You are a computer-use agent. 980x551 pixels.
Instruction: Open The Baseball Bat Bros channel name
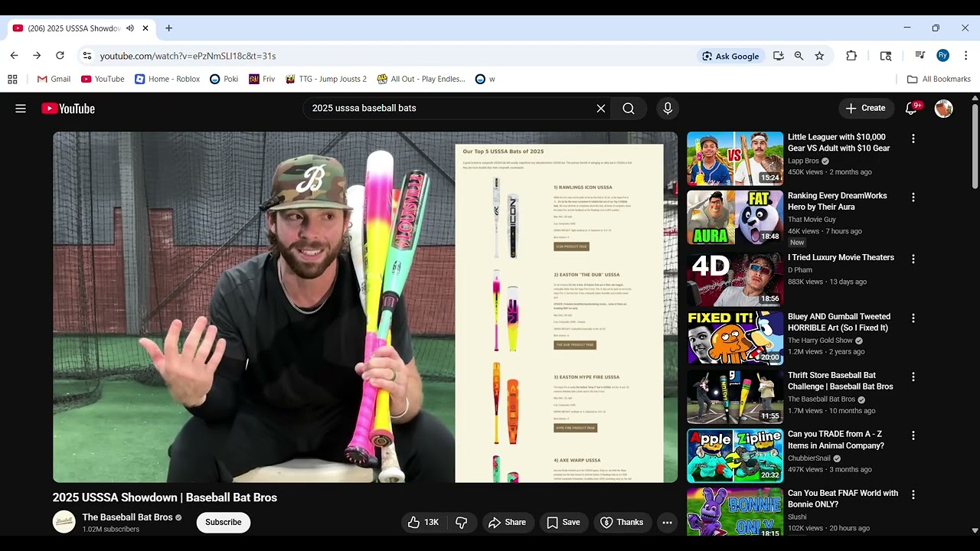(127, 517)
